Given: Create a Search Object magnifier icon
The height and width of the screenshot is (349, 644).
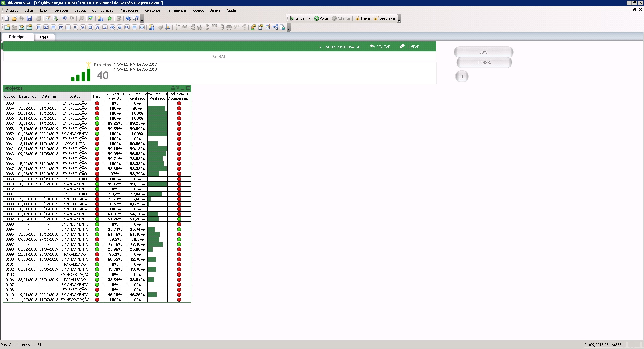Looking at the screenshot, I should (127, 27).
